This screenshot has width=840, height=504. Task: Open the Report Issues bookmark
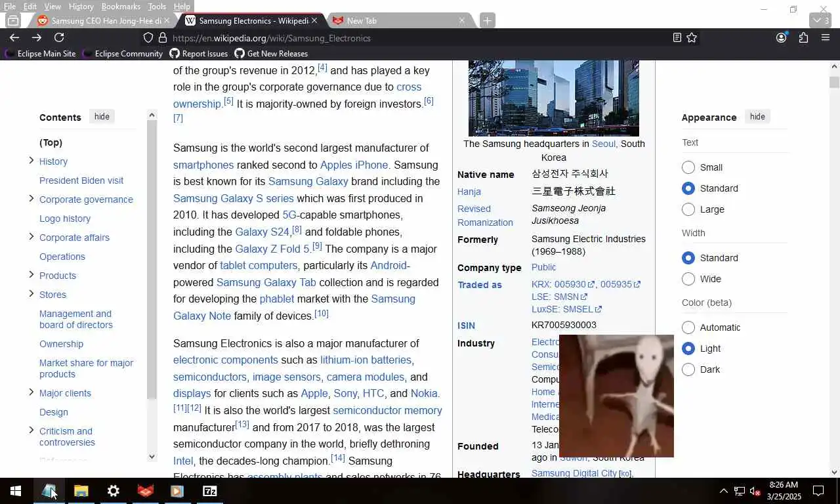(x=199, y=54)
